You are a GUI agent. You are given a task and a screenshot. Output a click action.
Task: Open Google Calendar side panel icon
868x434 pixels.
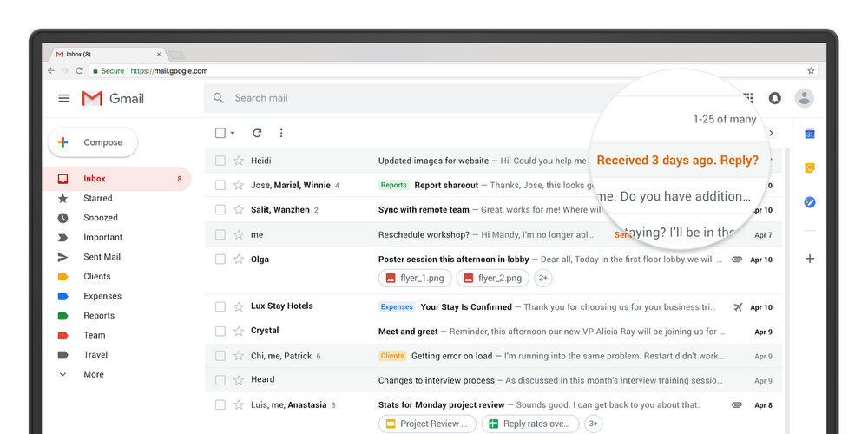tap(809, 134)
